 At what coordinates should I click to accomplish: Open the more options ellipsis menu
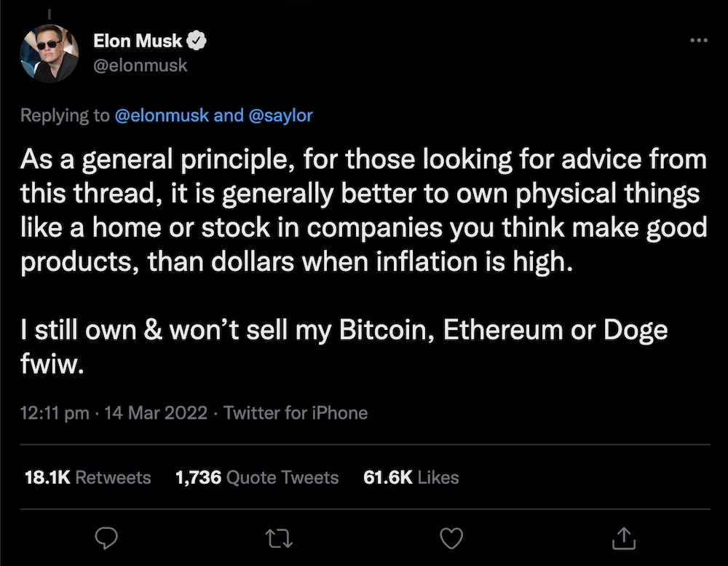(698, 41)
